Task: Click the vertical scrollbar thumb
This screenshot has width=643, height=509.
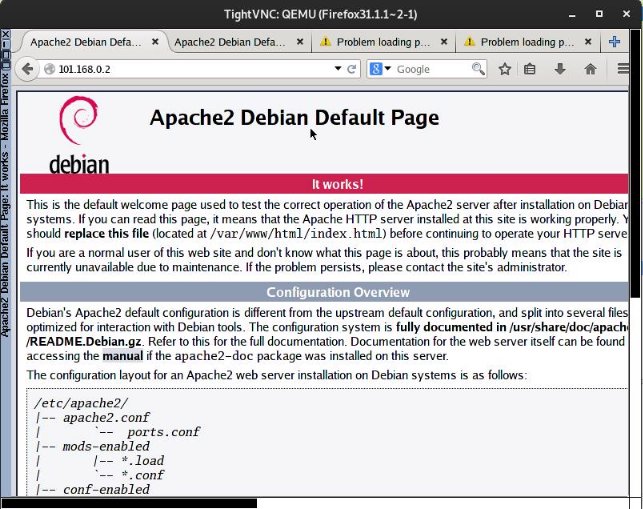Action: [x=635, y=162]
